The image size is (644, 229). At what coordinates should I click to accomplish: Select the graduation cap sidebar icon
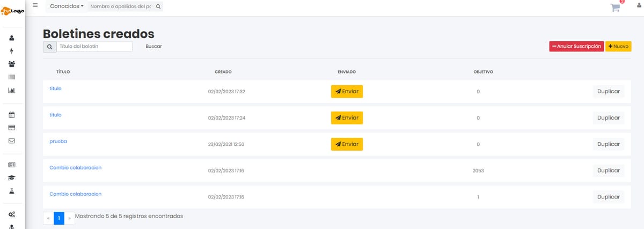click(x=12, y=178)
